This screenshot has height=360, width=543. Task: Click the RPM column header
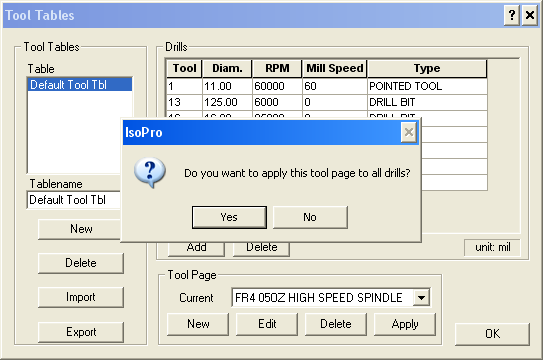(x=277, y=68)
